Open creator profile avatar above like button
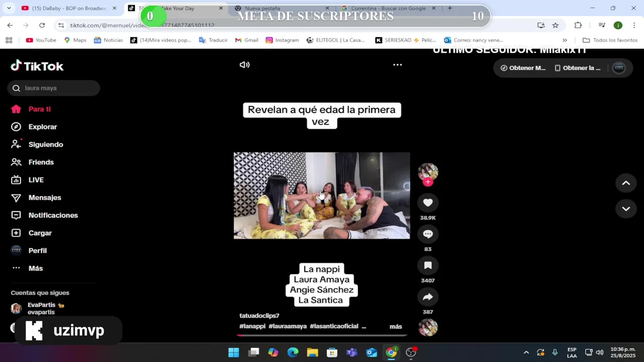 coord(428,171)
